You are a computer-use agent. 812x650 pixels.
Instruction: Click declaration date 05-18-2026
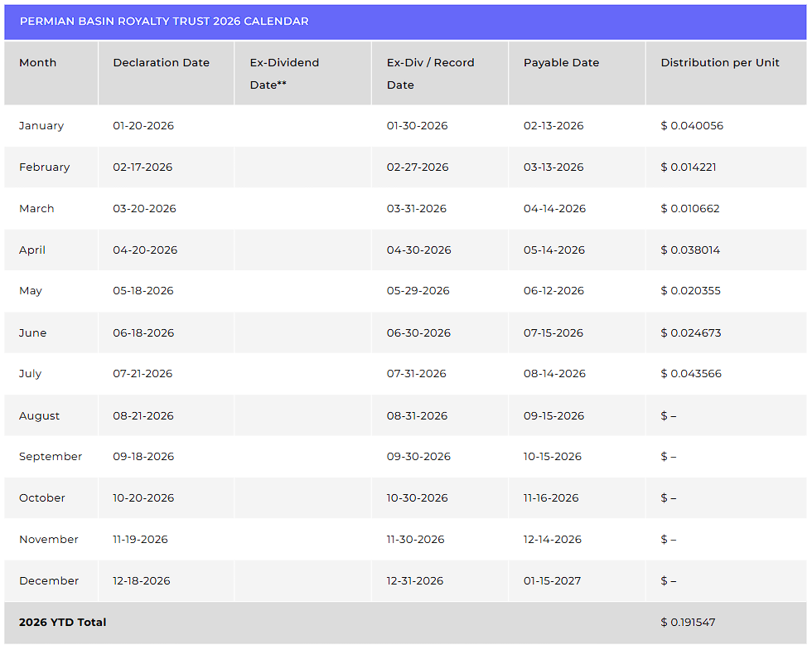click(x=143, y=291)
